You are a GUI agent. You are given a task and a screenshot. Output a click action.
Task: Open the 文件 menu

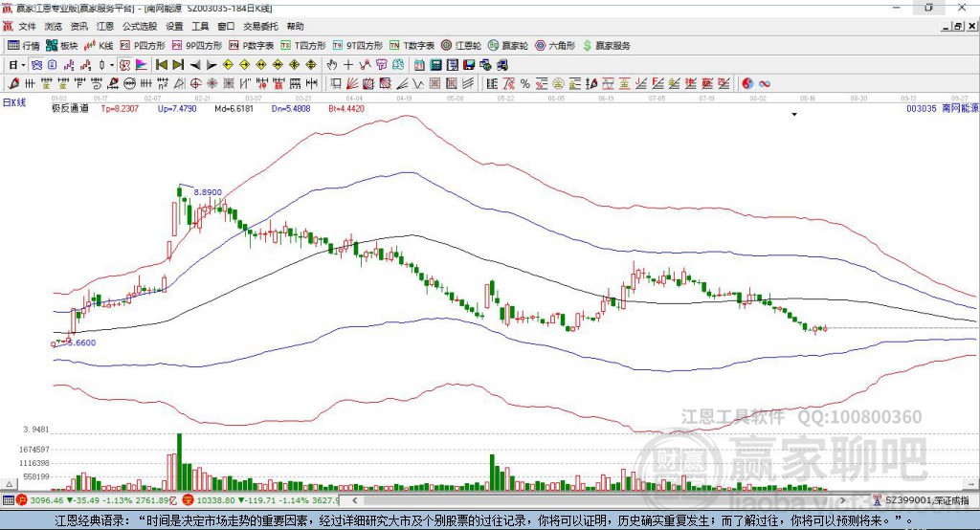coord(27,26)
